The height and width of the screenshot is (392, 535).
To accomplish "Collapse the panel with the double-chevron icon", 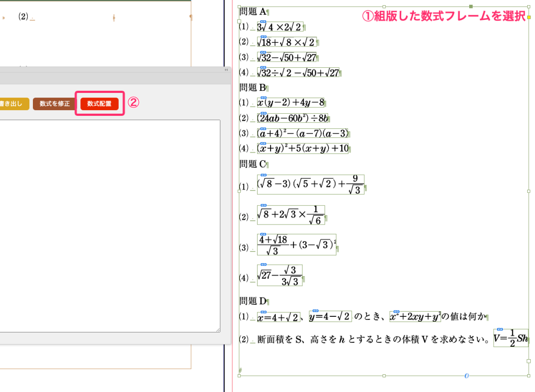I will (226, 70).
